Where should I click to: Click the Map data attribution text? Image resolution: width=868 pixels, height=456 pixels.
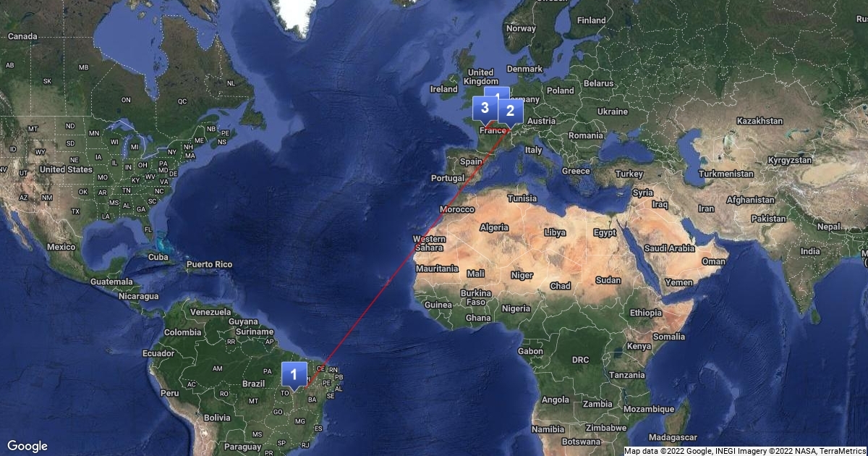point(745,451)
